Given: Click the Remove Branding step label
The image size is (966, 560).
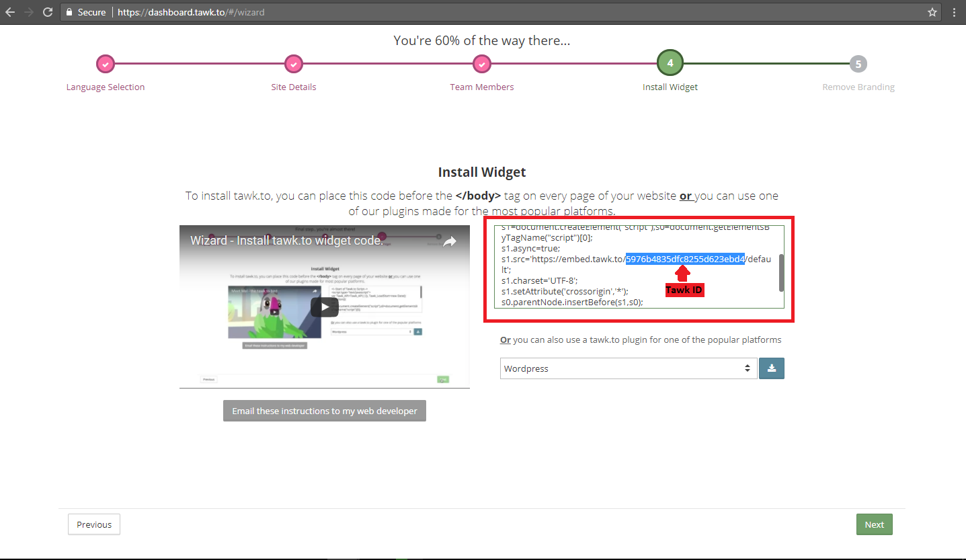Looking at the screenshot, I should tap(858, 87).
